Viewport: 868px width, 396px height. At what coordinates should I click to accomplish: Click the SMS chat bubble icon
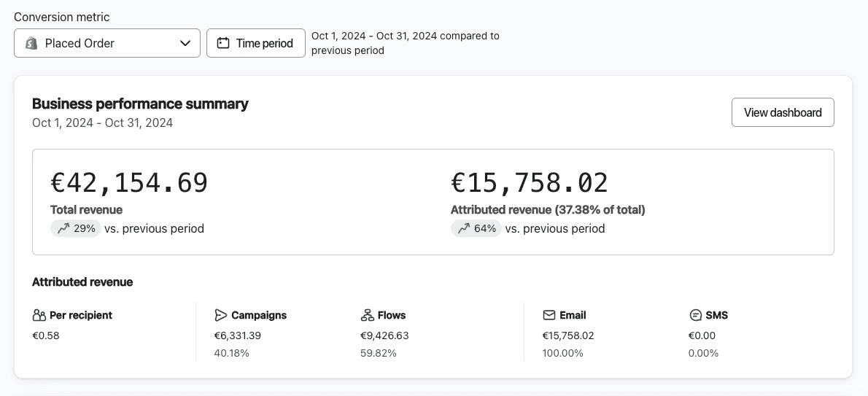pos(695,315)
